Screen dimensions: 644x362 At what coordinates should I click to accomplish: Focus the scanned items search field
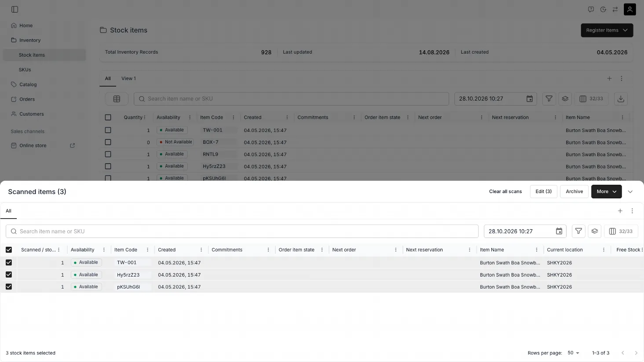[242, 231]
